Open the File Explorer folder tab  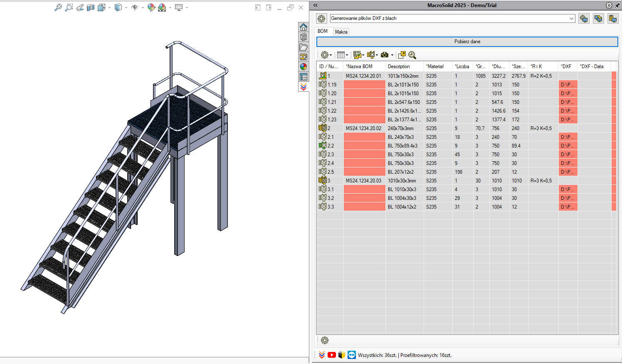[304, 47]
